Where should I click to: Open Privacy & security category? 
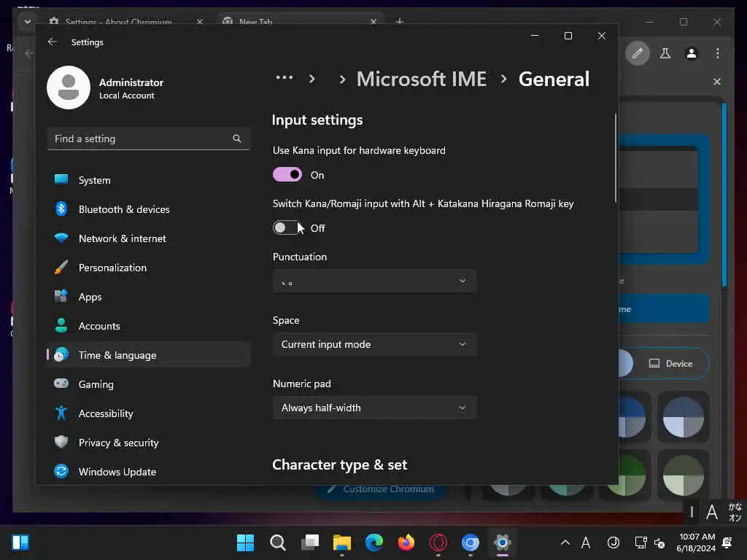point(149,443)
